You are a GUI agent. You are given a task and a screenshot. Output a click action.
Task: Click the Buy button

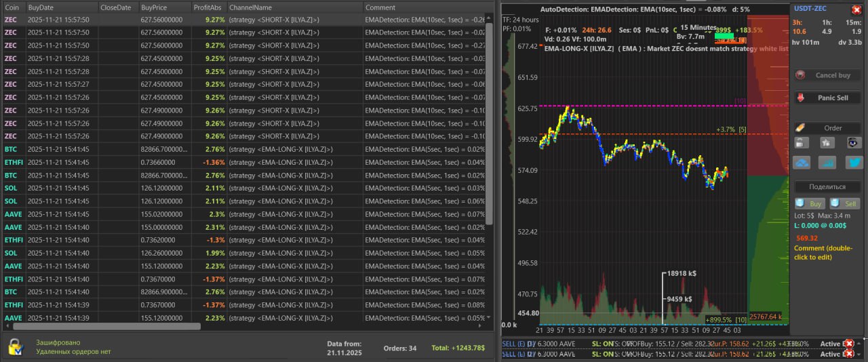(810, 203)
